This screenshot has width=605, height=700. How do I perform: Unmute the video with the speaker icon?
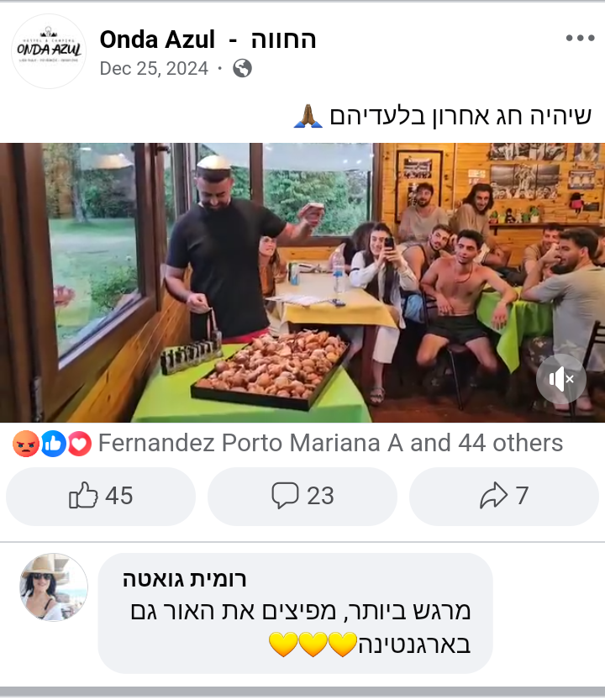pyautogui.click(x=560, y=379)
